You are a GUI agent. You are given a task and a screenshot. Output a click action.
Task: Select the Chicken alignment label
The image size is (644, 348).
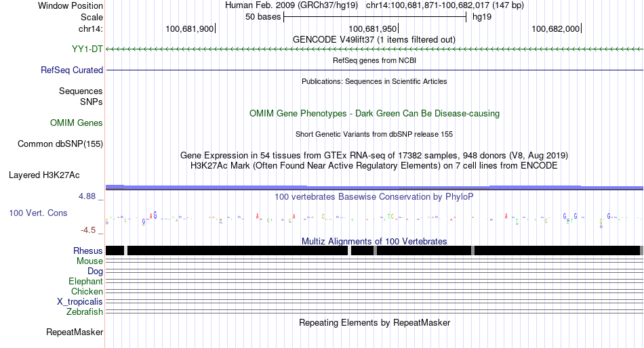pyautogui.click(x=87, y=291)
